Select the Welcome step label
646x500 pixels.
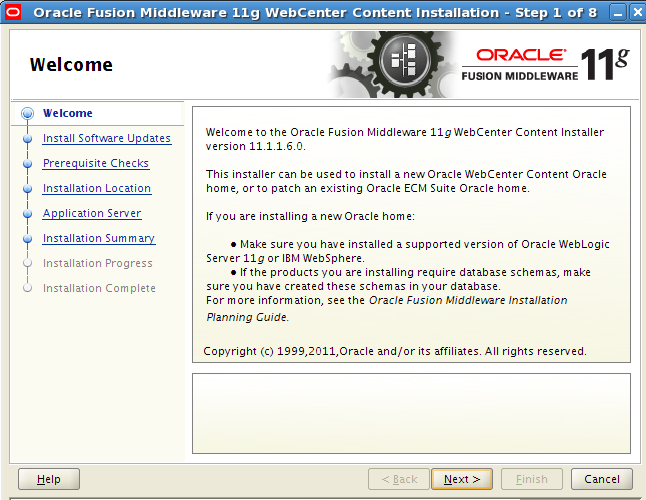pos(68,113)
